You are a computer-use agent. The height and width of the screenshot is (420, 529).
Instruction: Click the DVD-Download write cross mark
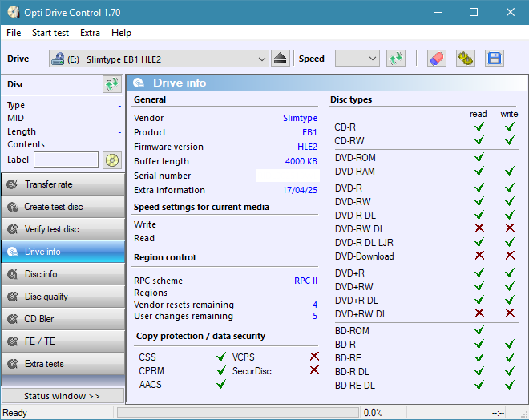click(510, 256)
